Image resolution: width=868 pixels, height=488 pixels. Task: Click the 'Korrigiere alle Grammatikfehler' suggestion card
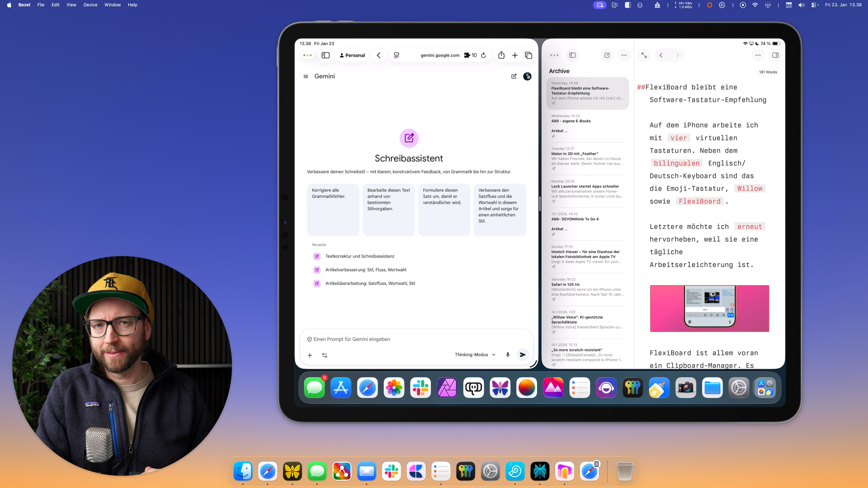pyautogui.click(x=333, y=210)
